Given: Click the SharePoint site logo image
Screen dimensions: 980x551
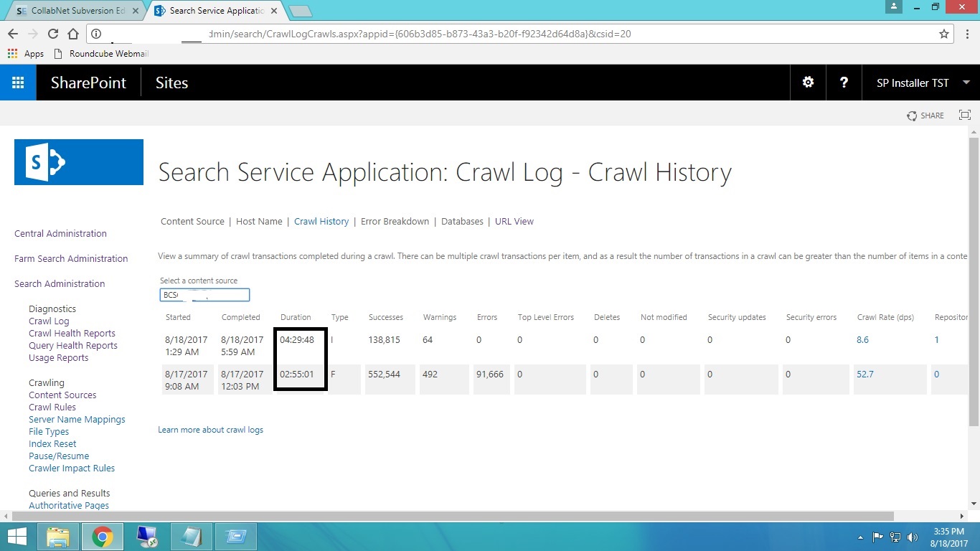Looking at the screenshot, I should [x=79, y=162].
